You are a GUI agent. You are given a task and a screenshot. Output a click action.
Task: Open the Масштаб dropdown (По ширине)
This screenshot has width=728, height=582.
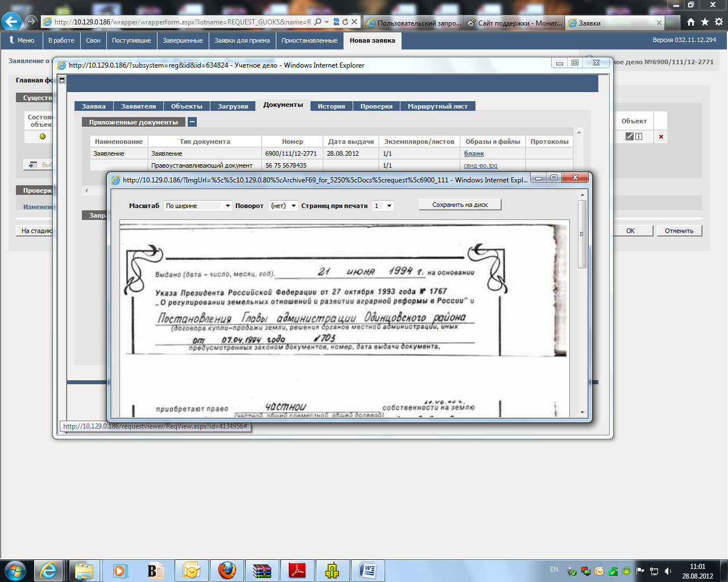[198, 206]
